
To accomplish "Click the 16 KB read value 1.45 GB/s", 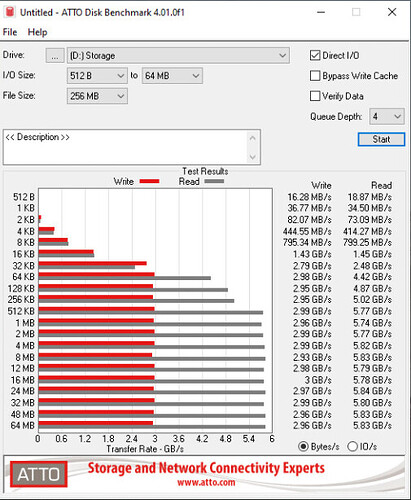I will (372, 254).
